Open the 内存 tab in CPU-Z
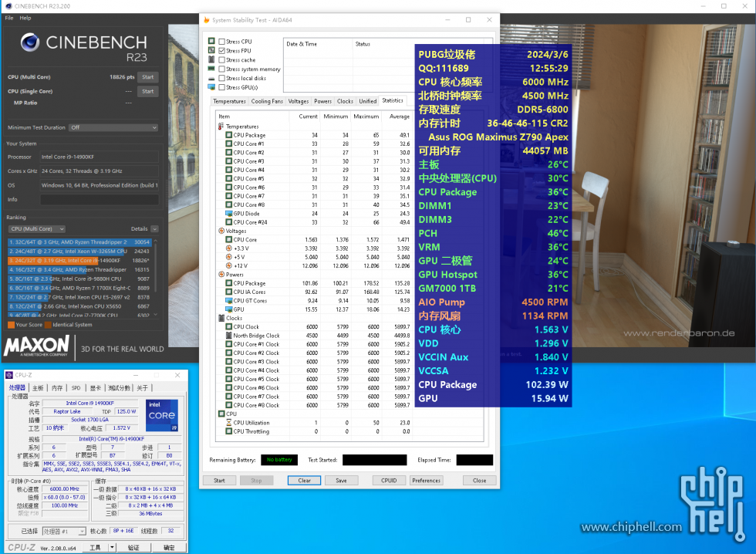This screenshot has width=756, height=554. click(x=57, y=387)
